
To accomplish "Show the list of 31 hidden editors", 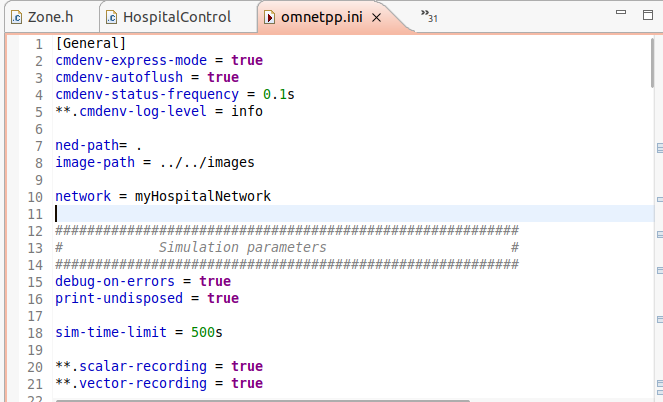I will (430, 15).
